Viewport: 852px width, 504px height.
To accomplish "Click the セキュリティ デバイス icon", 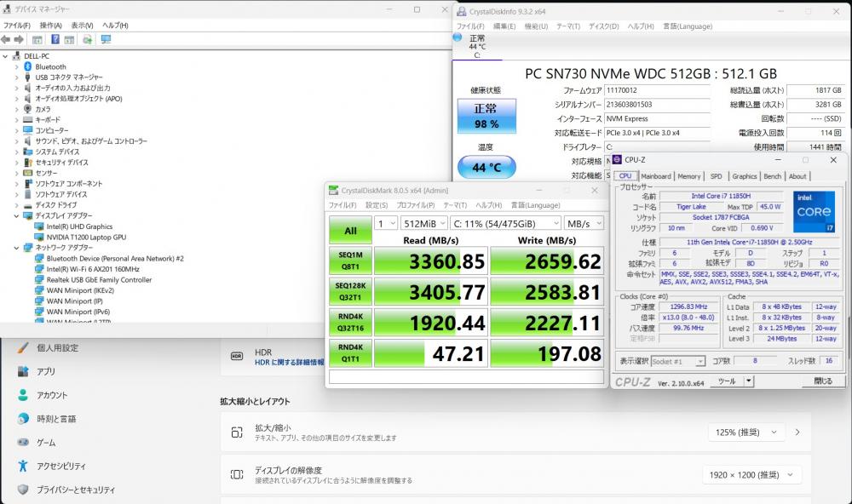I will (x=28, y=163).
